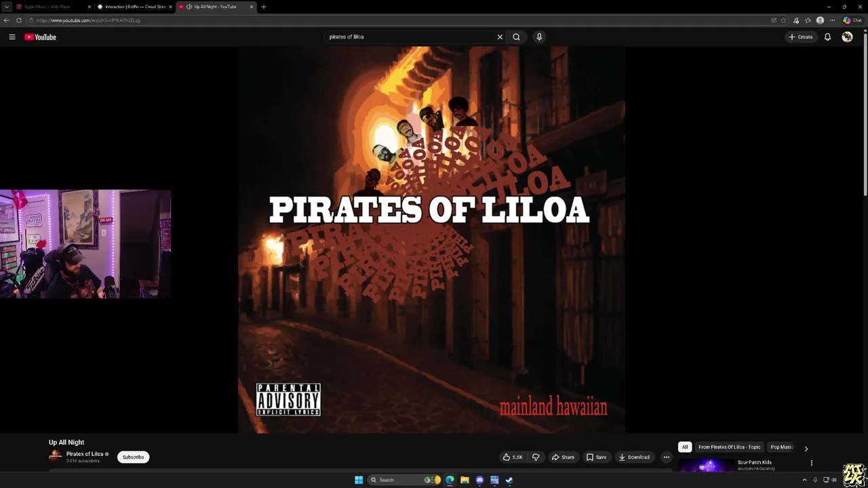Image resolution: width=868 pixels, height=488 pixels.
Task: Submit search with magnifier icon
Action: point(516,37)
